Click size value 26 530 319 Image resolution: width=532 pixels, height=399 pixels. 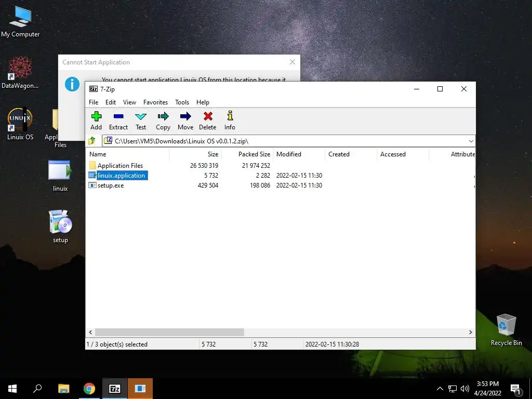click(204, 166)
